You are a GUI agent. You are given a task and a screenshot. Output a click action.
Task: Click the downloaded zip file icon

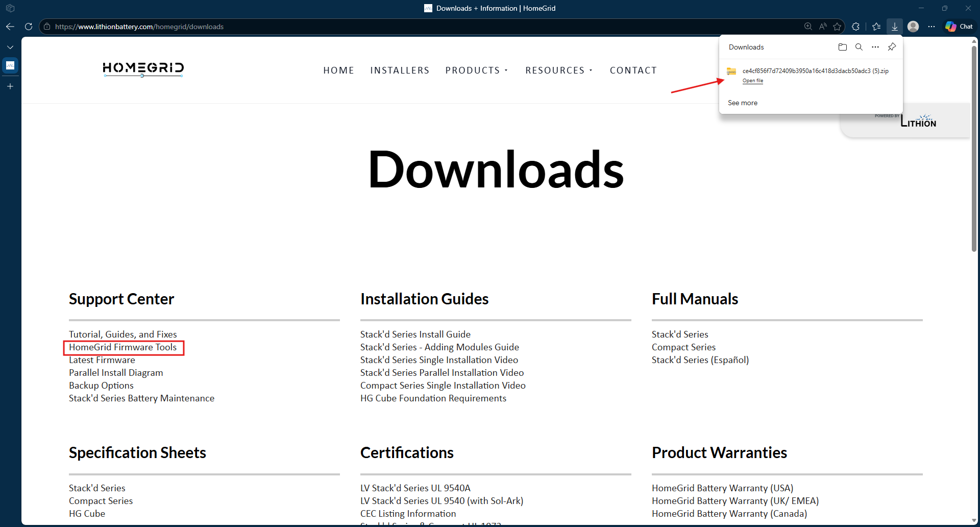[731, 71]
